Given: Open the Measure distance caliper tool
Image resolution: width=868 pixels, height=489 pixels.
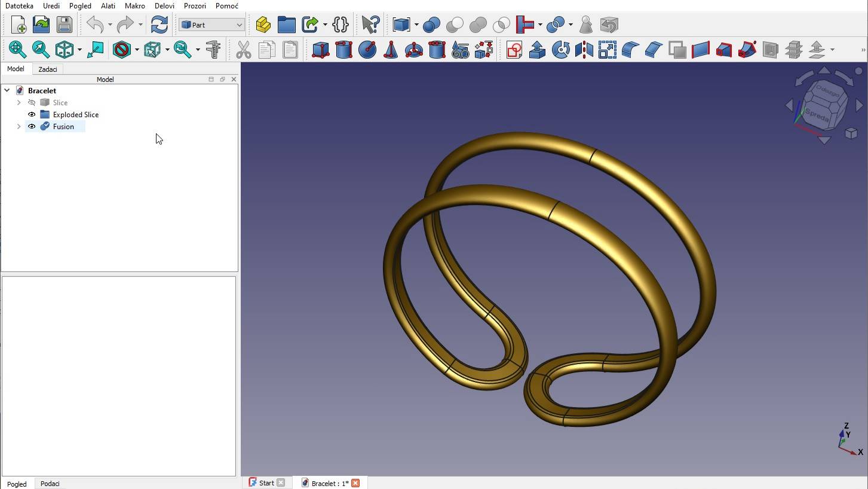Looking at the screenshot, I should pos(213,50).
